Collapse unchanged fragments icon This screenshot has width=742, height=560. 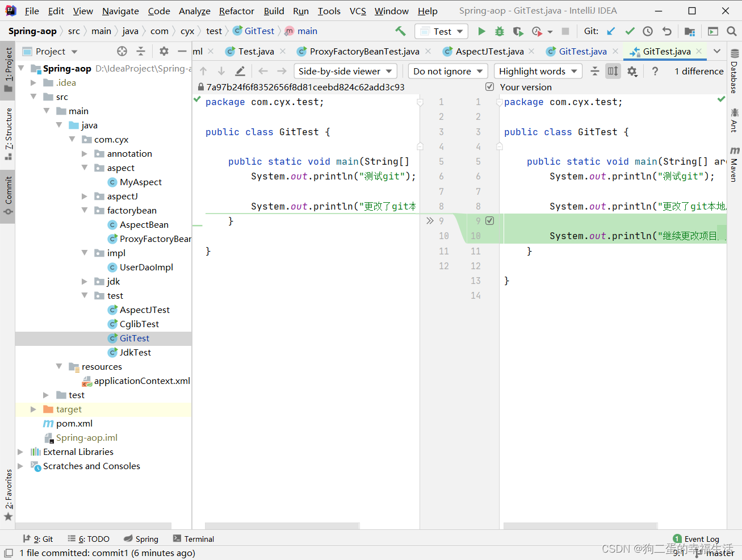(594, 71)
